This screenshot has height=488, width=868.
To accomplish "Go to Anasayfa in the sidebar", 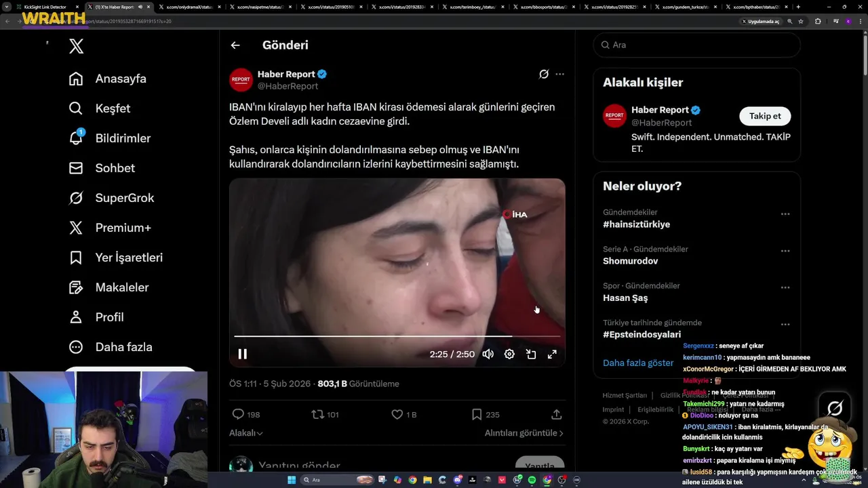I will click(x=108, y=79).
